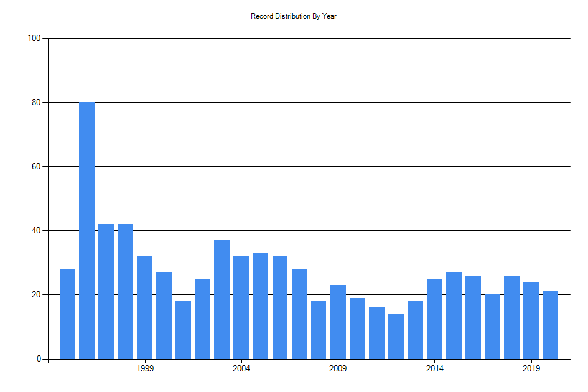Screen dimensions: 588x392
Task: Select the 2002 bar with value 25
Action: 202,319
